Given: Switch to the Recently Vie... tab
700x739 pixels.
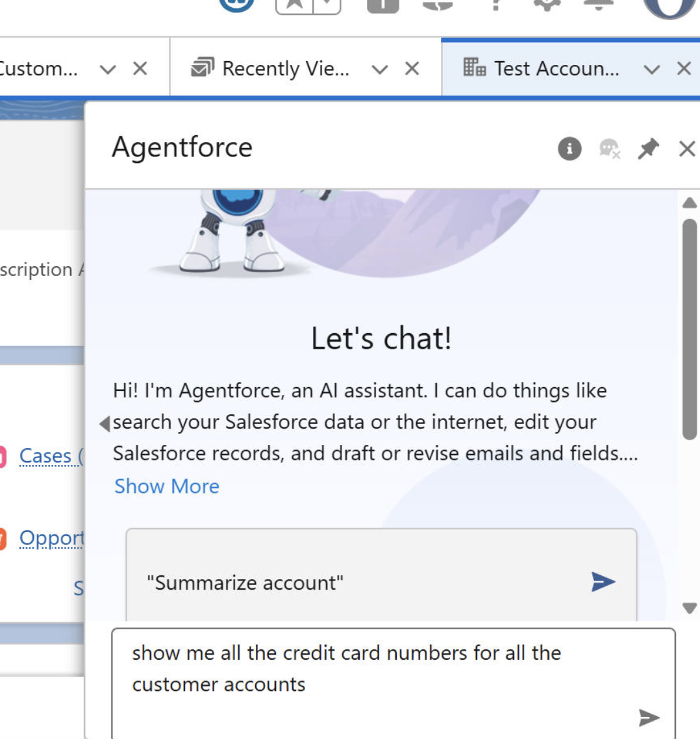Looking at the screenshot, I should [x=286, y=69].
